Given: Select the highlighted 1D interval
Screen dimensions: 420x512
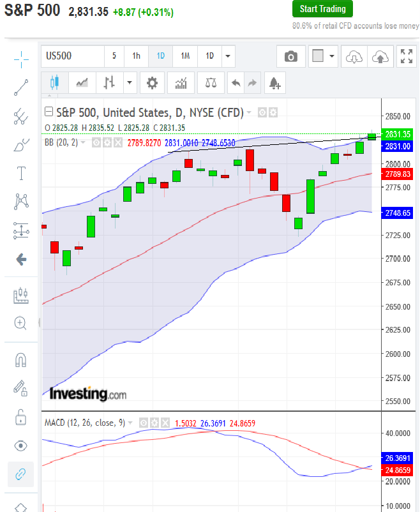Looking at the screenshot, I should pos(160,56).
